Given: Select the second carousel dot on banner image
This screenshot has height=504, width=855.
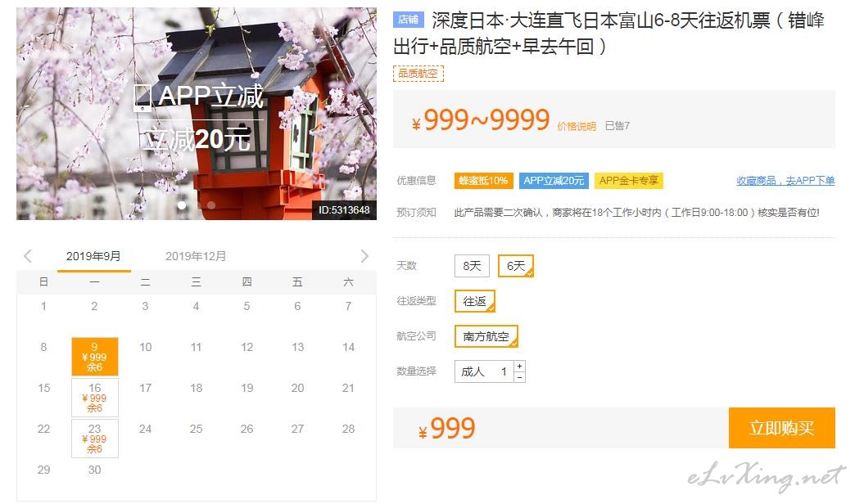Looking at the screenshot, I should tap(211, 205).
